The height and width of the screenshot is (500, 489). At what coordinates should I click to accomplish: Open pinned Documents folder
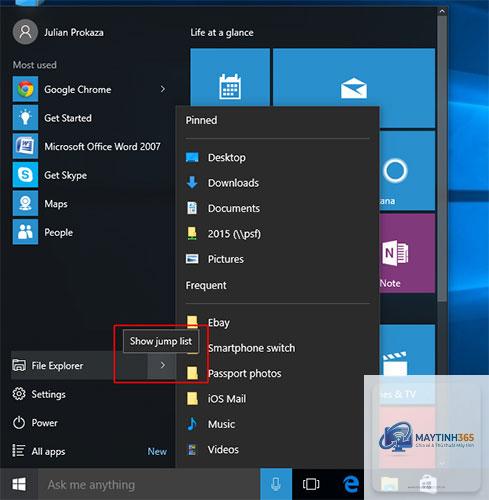coord(277,208)
